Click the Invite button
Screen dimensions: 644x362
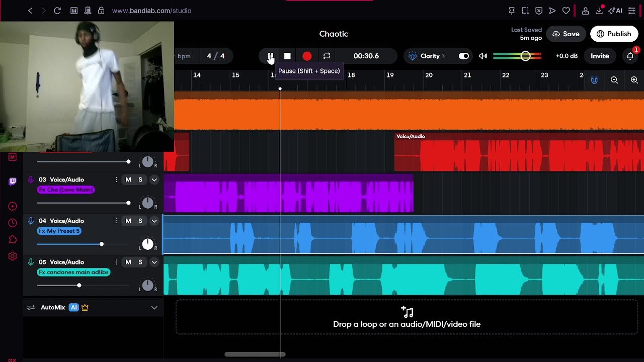click(600, 56)
